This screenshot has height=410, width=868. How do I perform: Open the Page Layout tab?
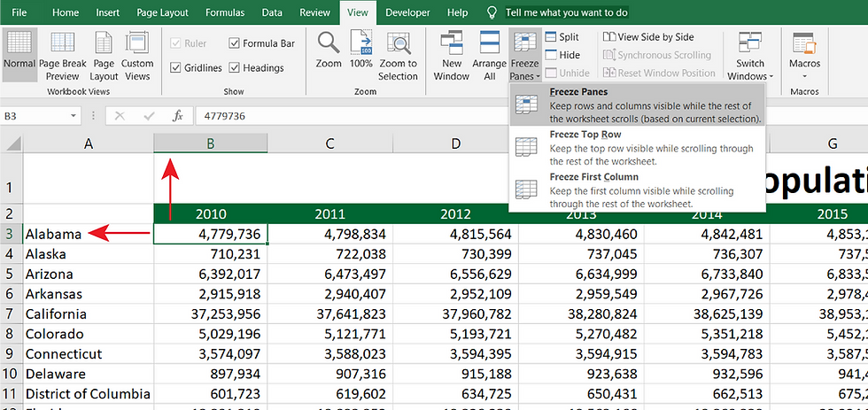pyautogui.click(x=162, y=12)
